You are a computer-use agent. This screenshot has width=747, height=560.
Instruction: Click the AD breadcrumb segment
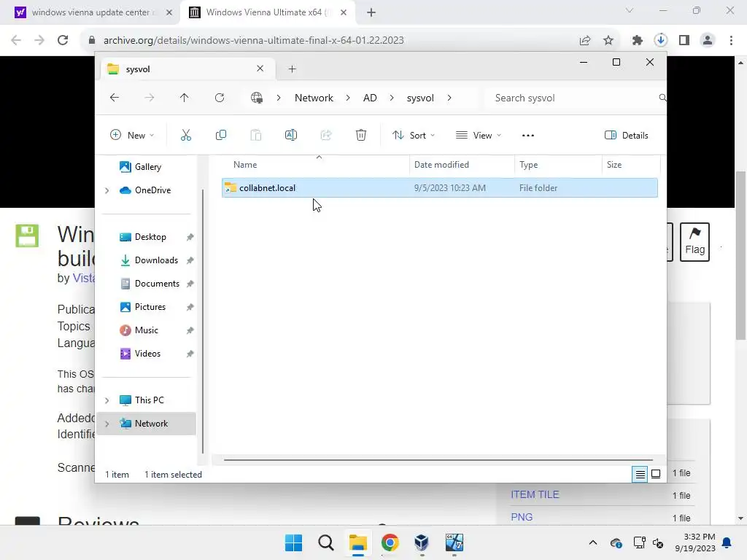tap(370, 98)
